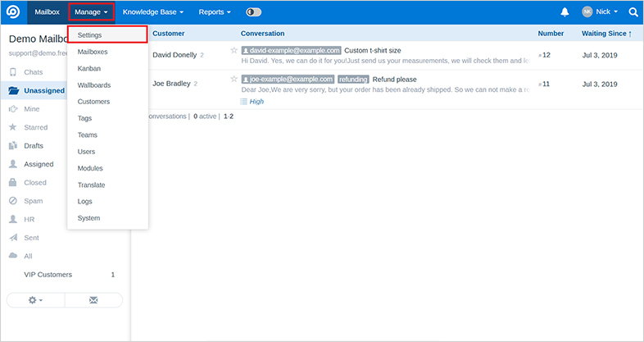Open the Reports dropdown menu
The image size is (644, 342).
pyautogui.click(x=215, y=12)
